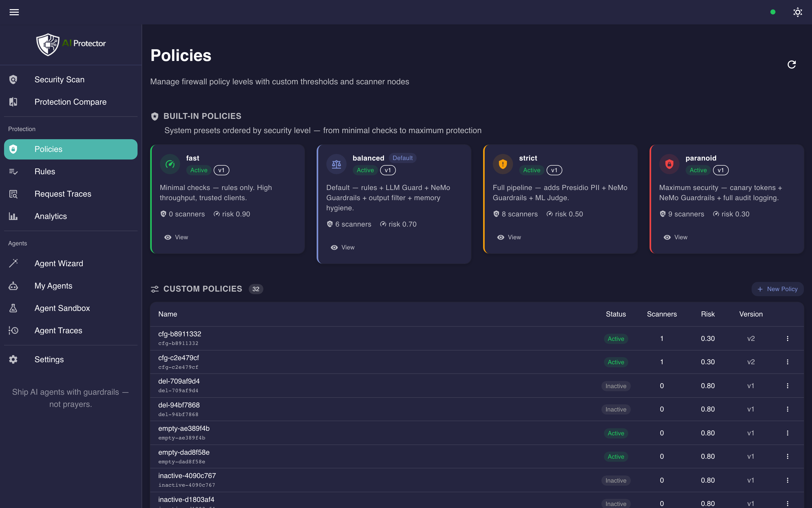
Task: Click the Scanners column header
Action: 662,314
